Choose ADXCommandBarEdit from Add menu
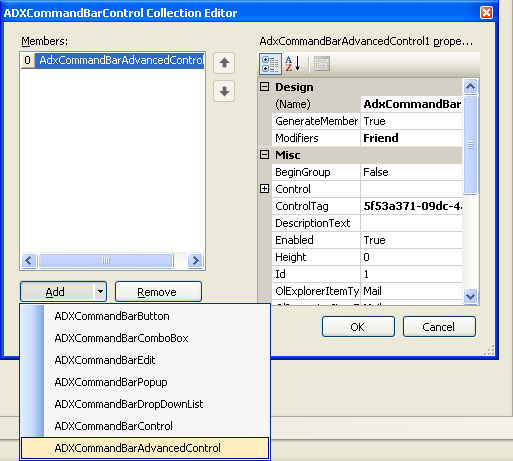The height and width of the screenshot is (461, 513). 145,360
